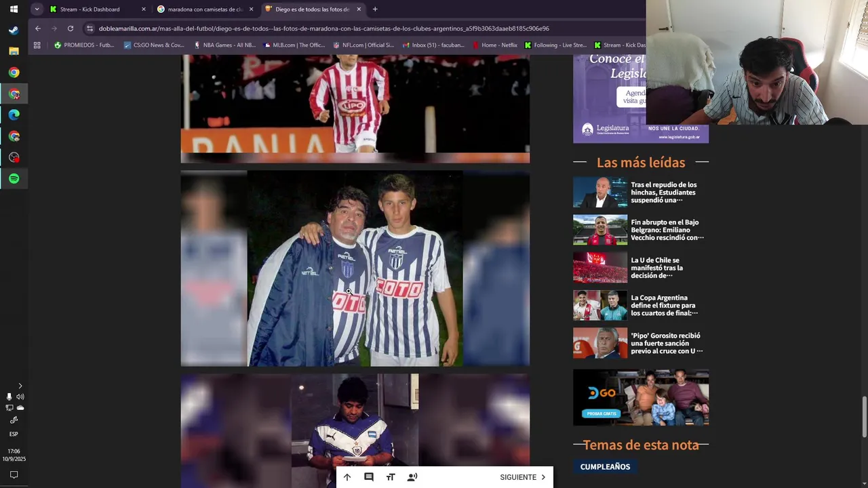Go to the SIGUIENTE next article

click(523, 477)
